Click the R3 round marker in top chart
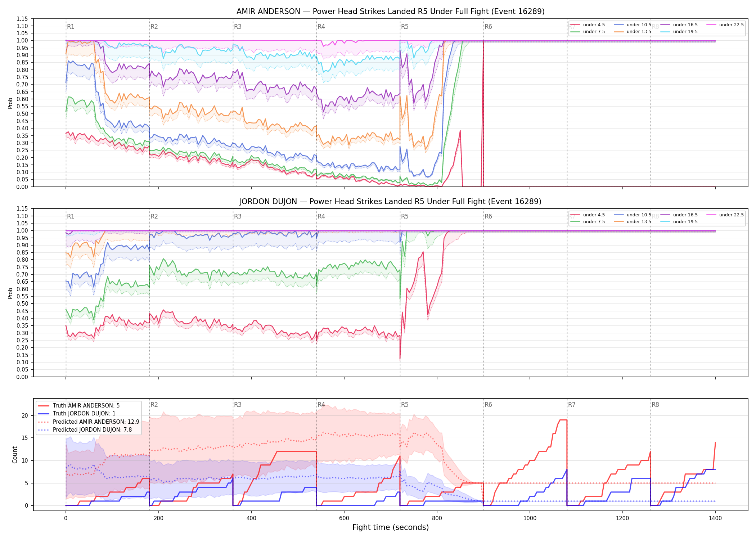The image size is (756, 540). click(x=238, y=27)
